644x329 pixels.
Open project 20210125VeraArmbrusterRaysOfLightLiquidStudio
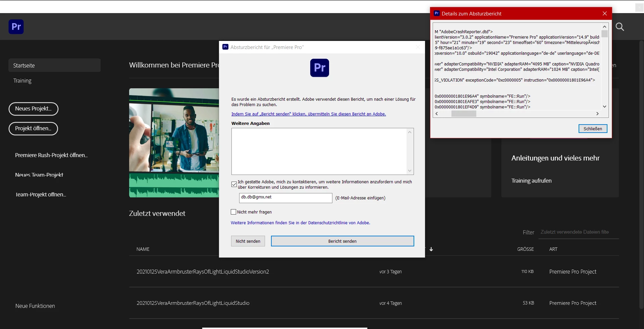193,303
